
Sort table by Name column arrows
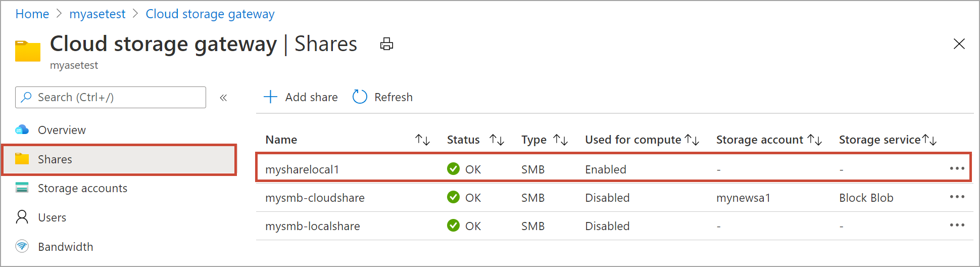[x=422, y=140]
